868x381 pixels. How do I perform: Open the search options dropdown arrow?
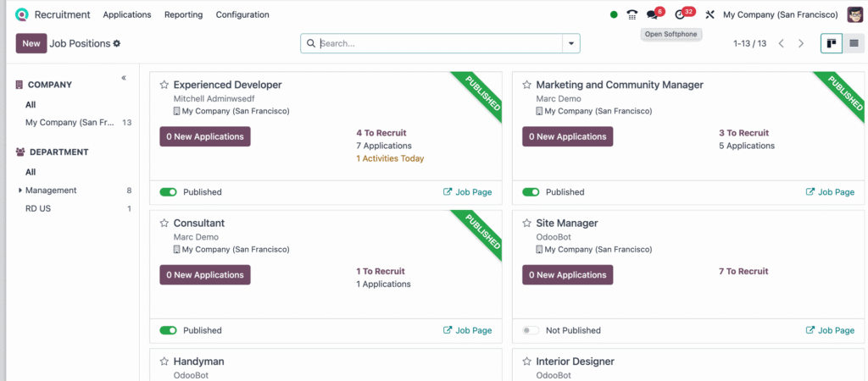(571, 43)
